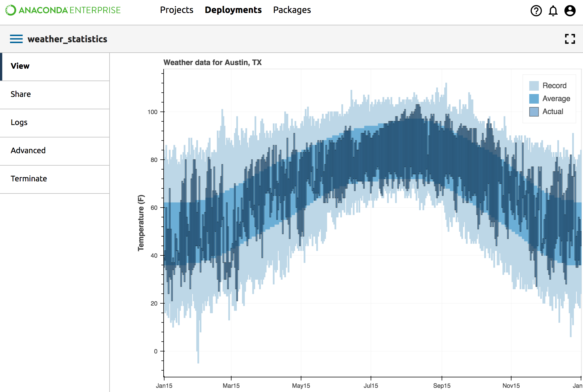Click the Record legend color swatch

534,86
